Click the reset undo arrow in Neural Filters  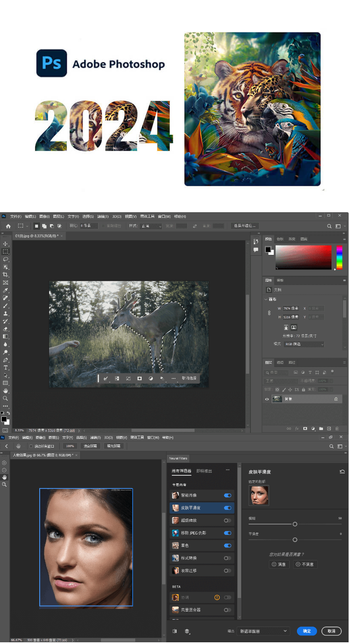point(342,471)
